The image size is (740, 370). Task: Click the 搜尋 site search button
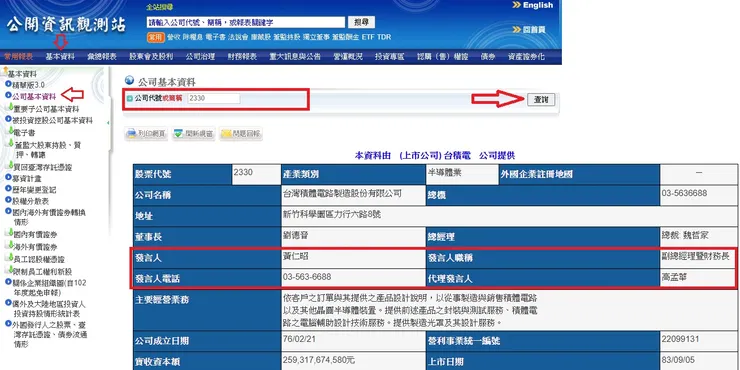pos(362,22)
